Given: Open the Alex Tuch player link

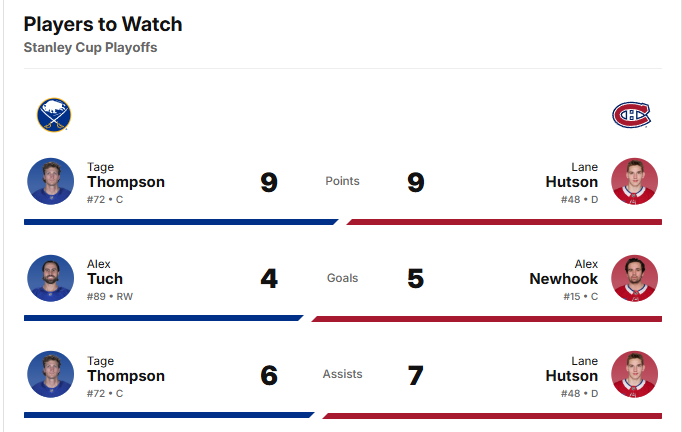Looking at the screenshot, I should 105,273.
